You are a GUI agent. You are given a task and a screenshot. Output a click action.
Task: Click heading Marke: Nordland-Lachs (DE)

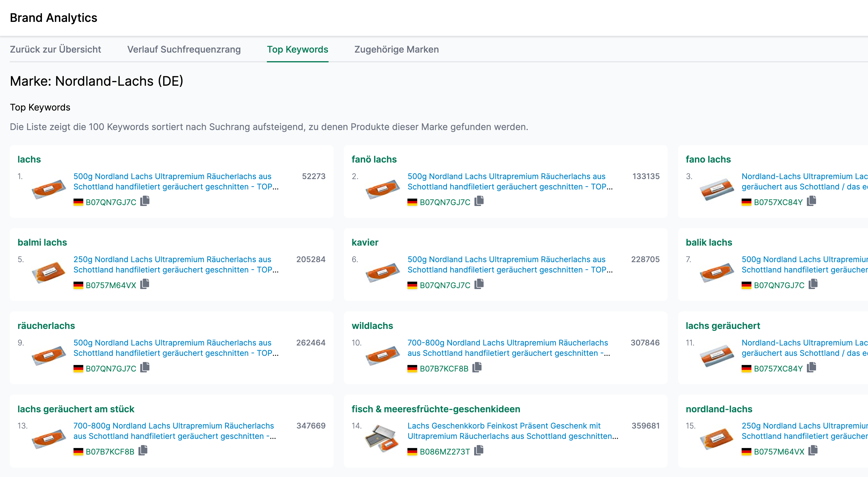coord(96,81)
